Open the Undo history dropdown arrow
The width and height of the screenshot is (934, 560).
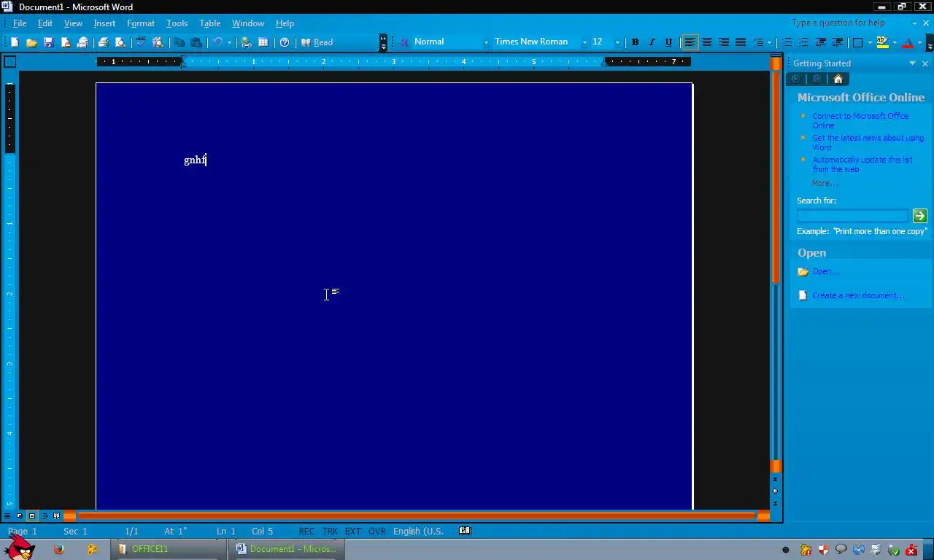pos(229,42)
